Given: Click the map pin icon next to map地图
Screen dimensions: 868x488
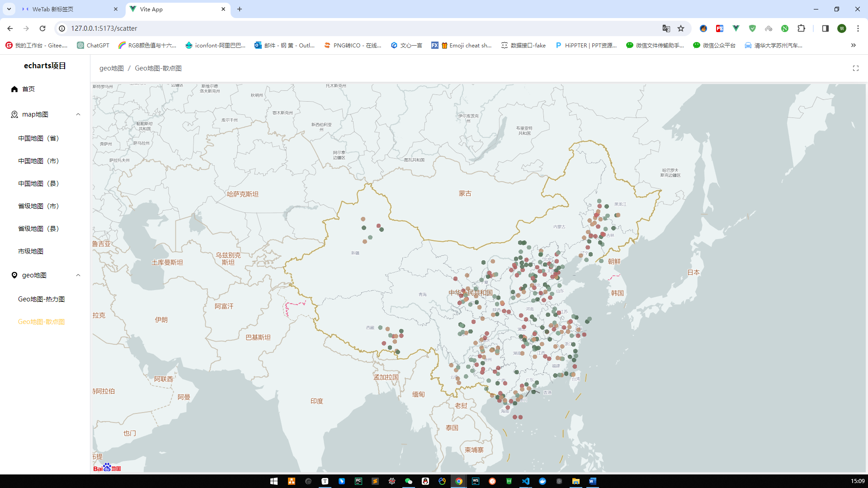Looking at the screenshot, I should 14,114.
